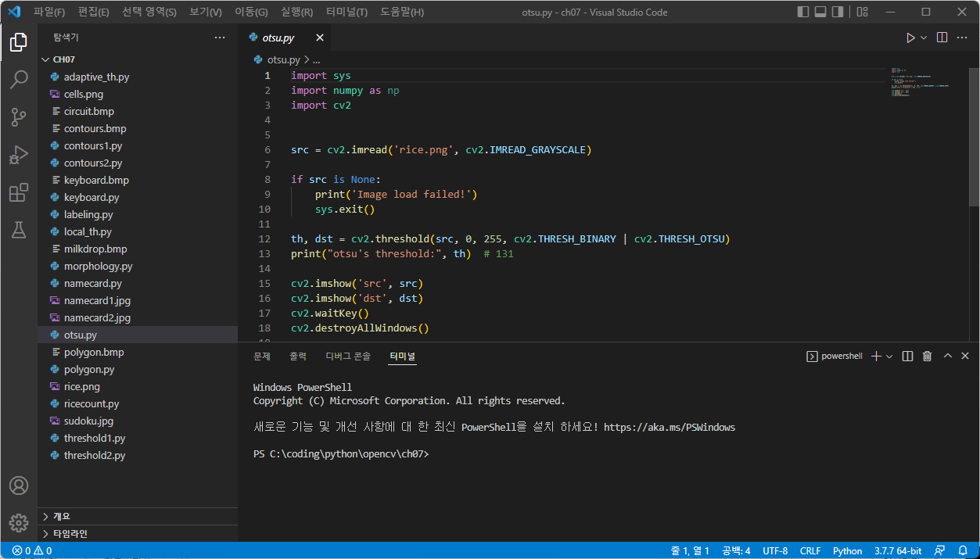
Task: Open the 편집(E) menu
Action: pyautogui.click(x=94, y=12)
